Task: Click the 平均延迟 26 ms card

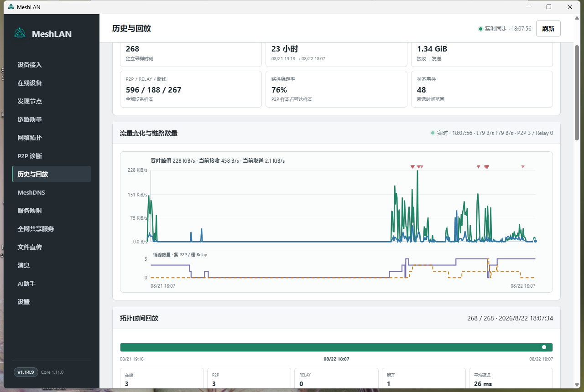Action: pyautogui.click(x=511, y=378)
